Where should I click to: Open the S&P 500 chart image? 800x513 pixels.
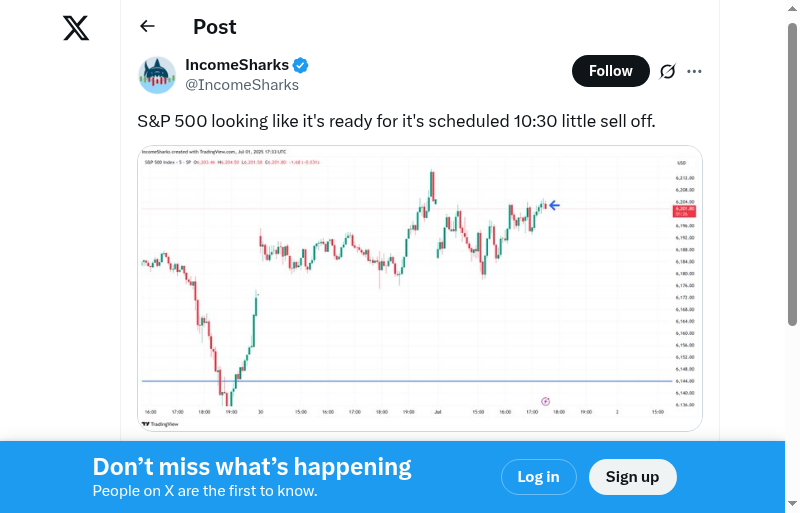tap(420, 290)
